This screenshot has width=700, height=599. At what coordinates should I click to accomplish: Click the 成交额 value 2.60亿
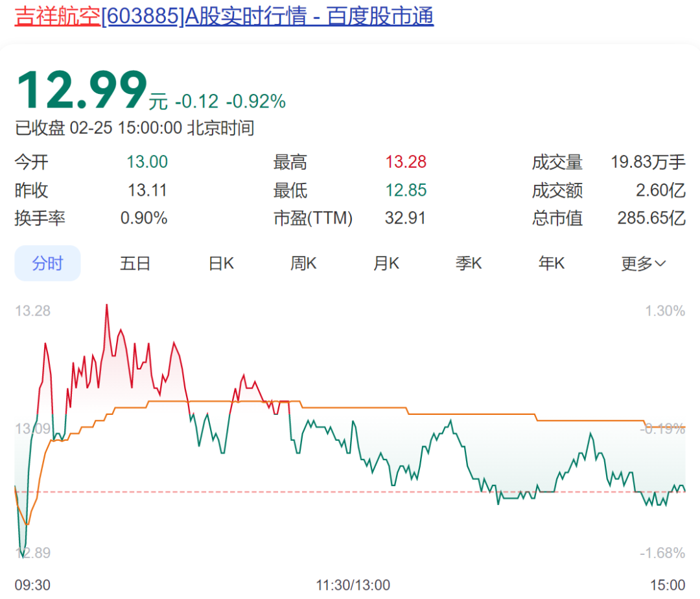coord(660,190)
